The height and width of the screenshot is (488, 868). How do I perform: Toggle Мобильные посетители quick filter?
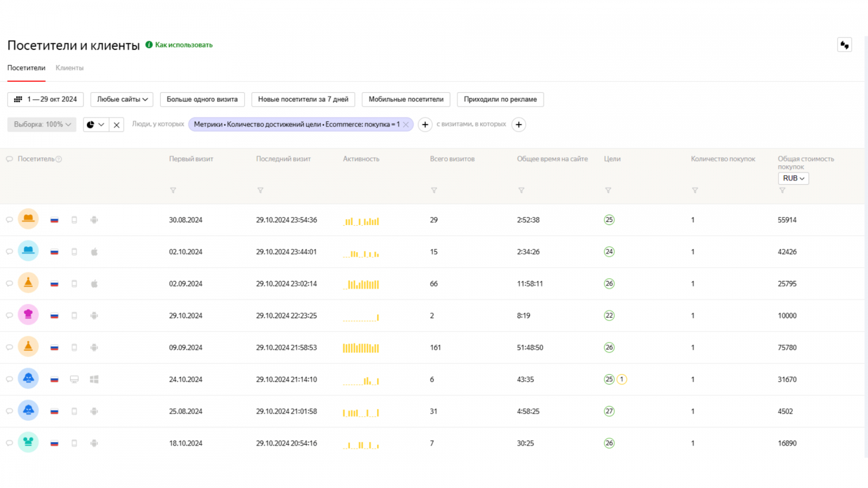coord(406,99)
